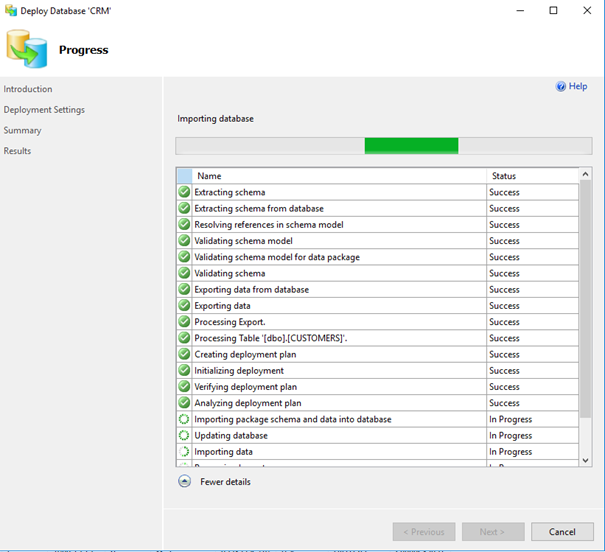
Task: Click checkmark next to Initializing deployment
Action: click(184, 370)
